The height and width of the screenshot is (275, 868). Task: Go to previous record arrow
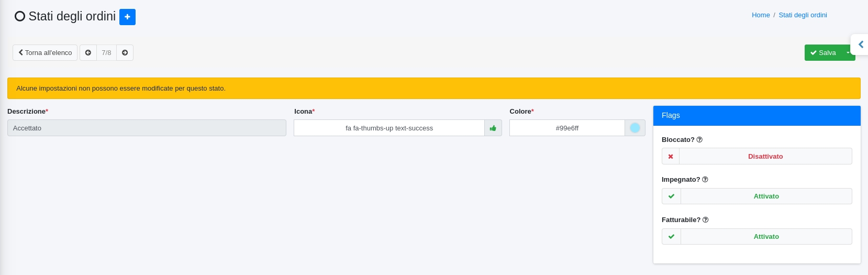(88, 52)
